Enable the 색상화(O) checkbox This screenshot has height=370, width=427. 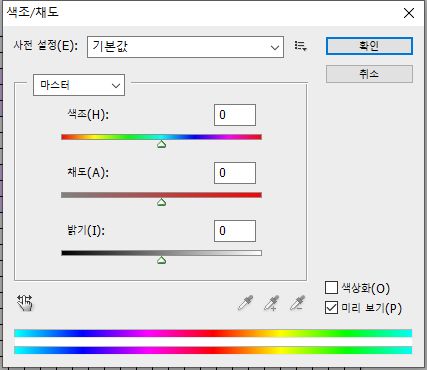[331, 287]
